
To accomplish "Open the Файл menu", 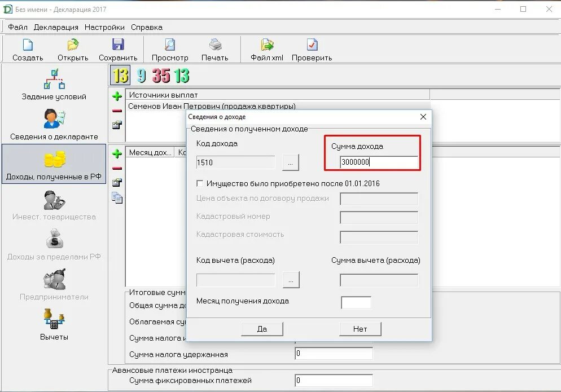I will [17, 27].
